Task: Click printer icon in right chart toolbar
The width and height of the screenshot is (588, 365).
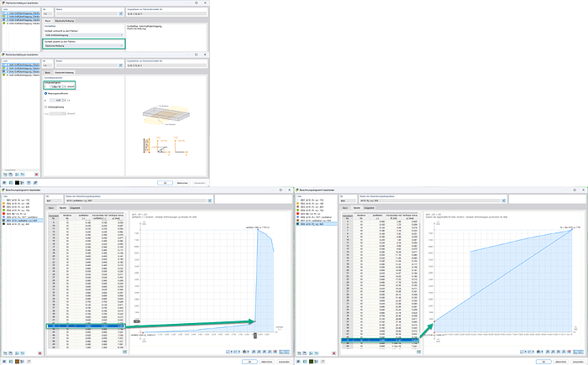Action: pyautogui.click(x=538, y=352)
